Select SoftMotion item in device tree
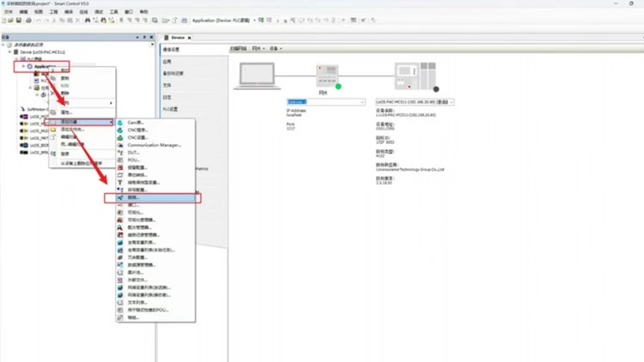 [x=34, y=109]
